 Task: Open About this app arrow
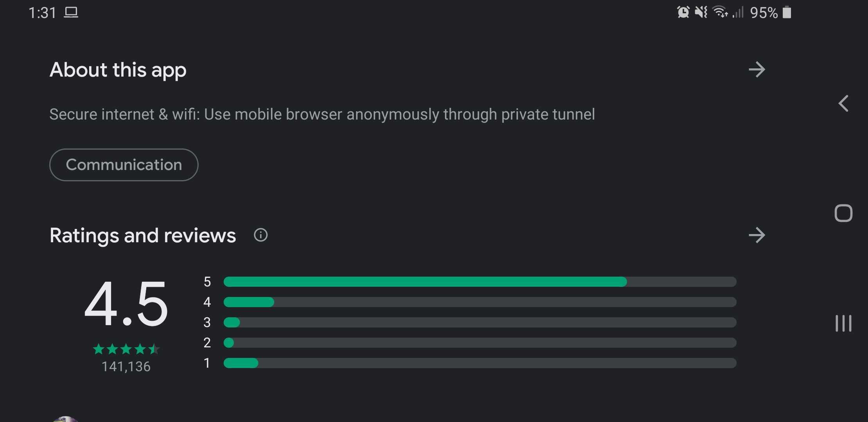pyautogui.click(x=757, y=70)
